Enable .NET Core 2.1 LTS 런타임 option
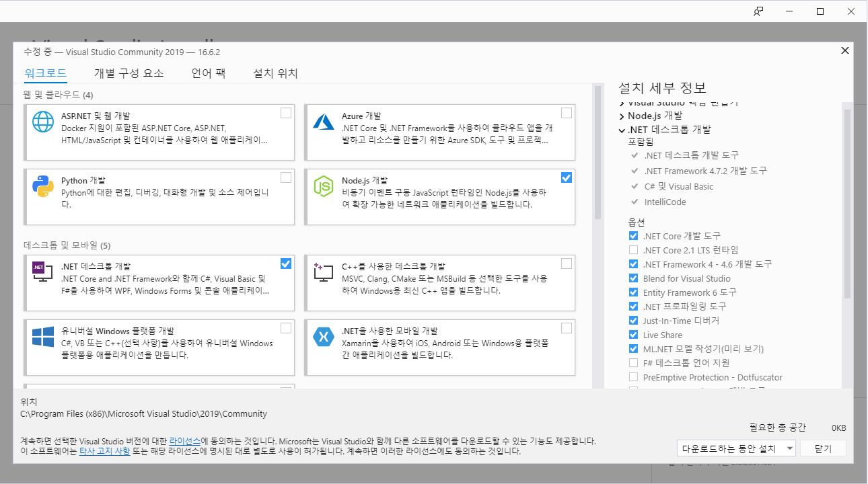 coord(633,250)
